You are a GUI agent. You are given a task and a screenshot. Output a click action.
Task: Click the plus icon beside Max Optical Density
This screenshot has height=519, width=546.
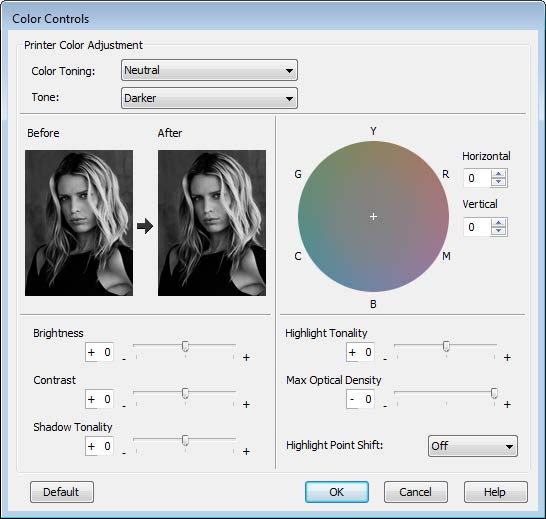coord(507,404)
